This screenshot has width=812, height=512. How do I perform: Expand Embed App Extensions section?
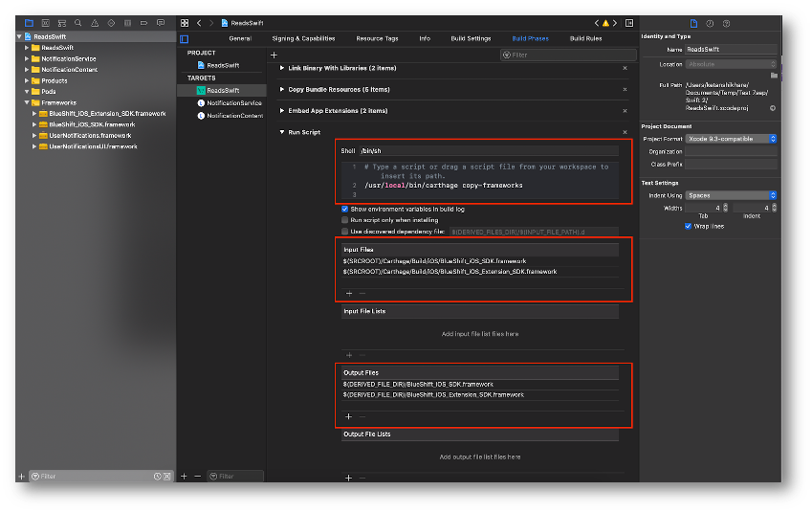[282, 110]
